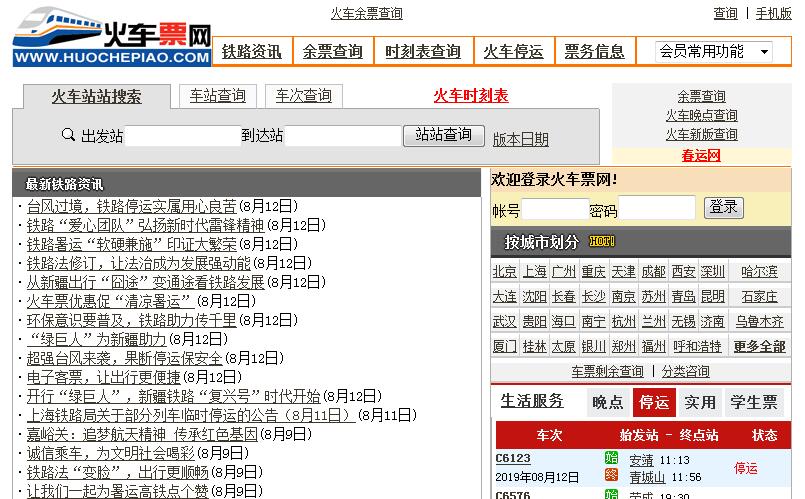
Task: Select the 学生票 tab
Action: 753,402
